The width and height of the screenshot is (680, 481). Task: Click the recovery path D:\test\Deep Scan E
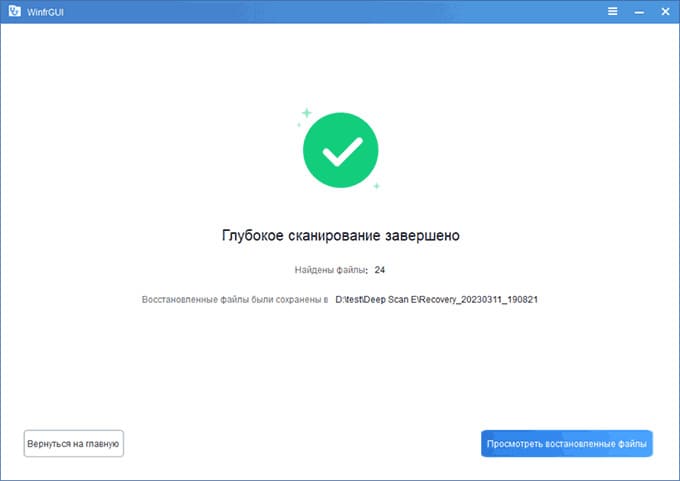436,300
